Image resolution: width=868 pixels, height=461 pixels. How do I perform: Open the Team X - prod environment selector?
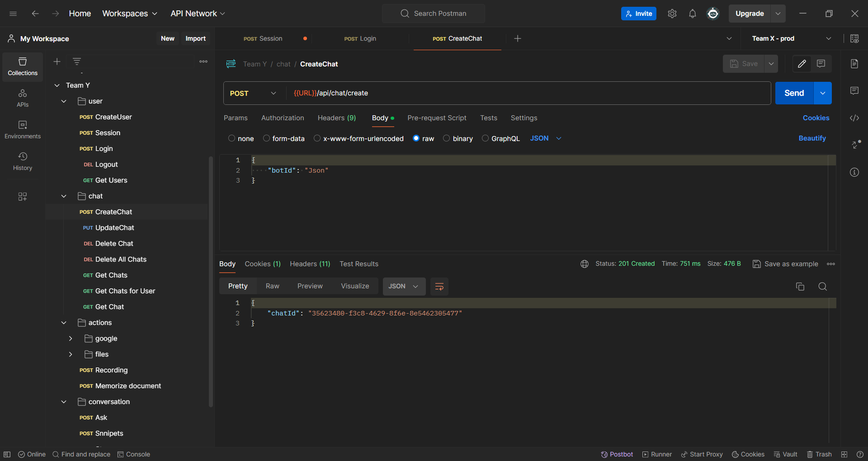(791, 38)
